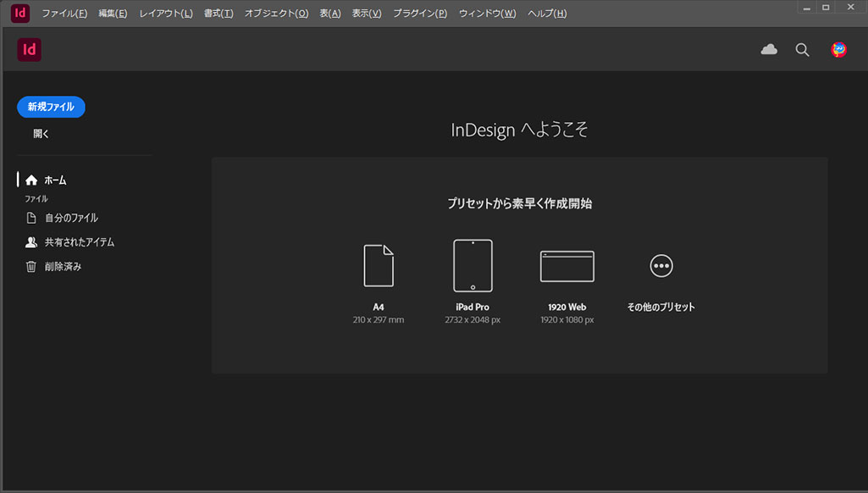The height and width of the screenshot is (493, 868).
Task: Click the 新規ファイル button
Action: [x=51, y=107]
